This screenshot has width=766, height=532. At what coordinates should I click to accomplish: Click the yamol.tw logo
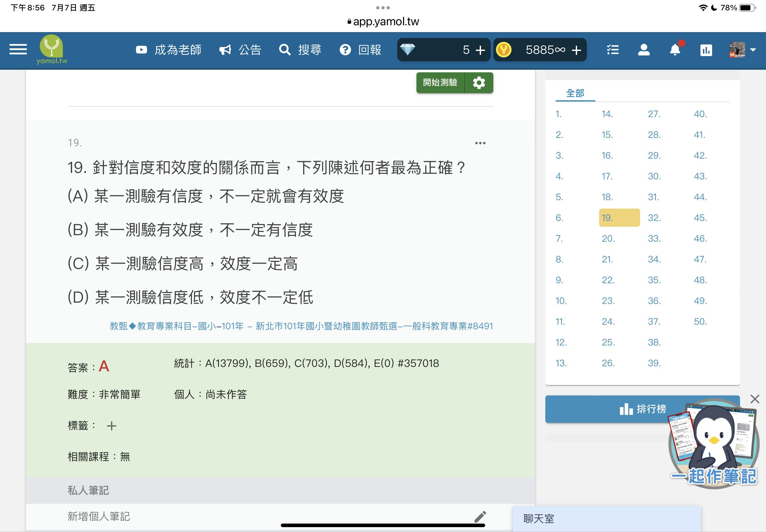pyautogui.click(x=52, y=49)
